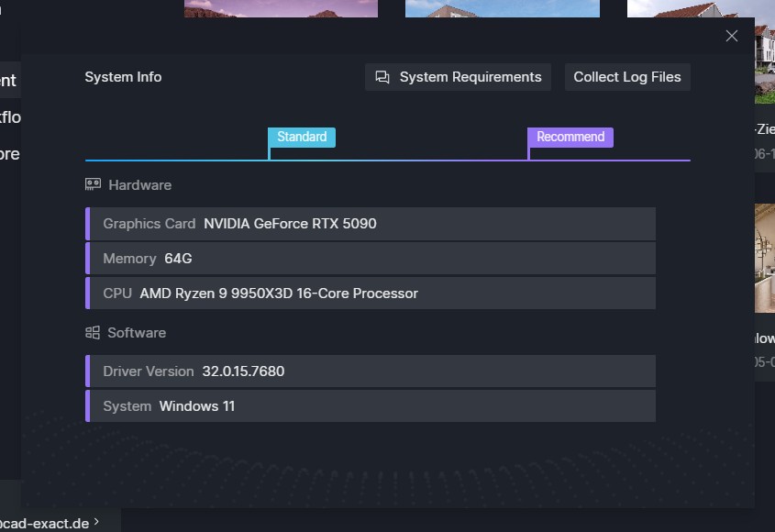Click the Hardware section graphics card icon

click(93, 185)
